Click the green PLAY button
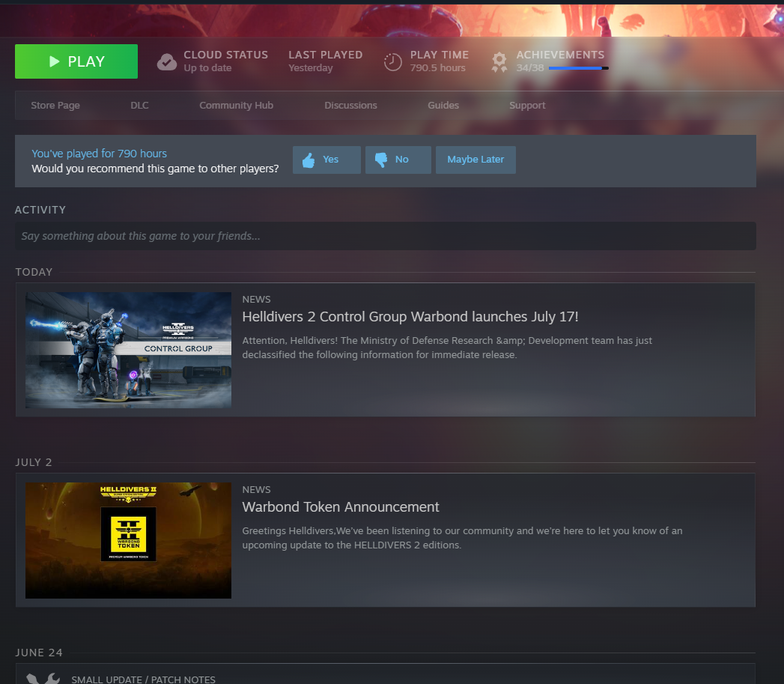Viewport: 784px width, 684px height. [76, 61]
